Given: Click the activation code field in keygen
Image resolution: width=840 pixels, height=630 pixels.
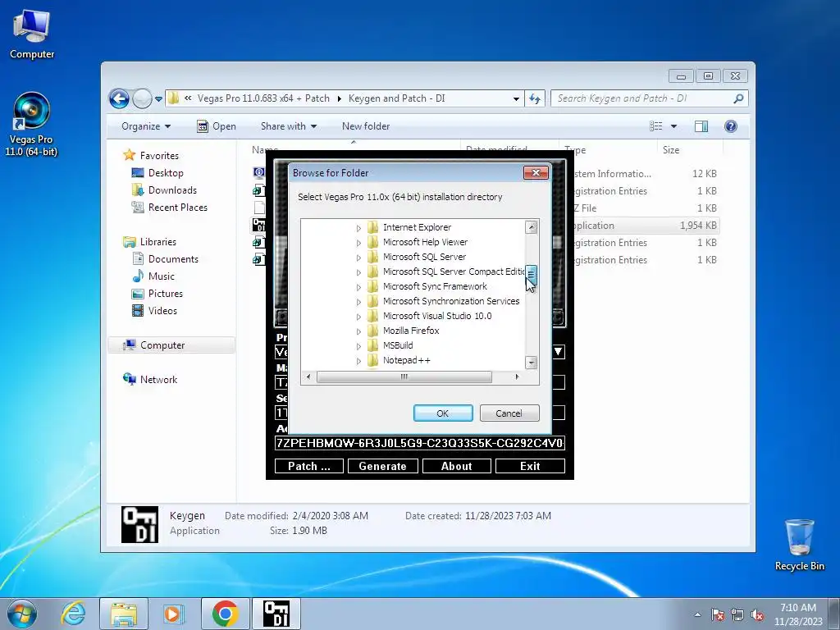Looking at the screenshot, I should pos(419,443).
